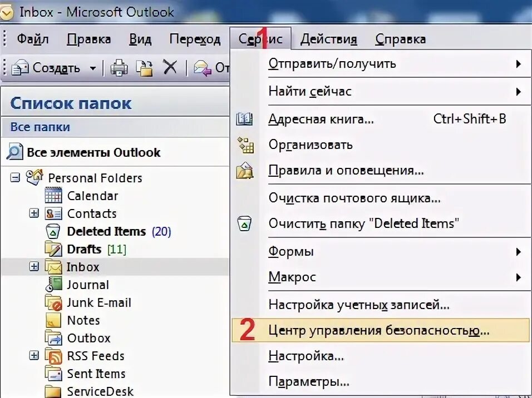
Task: Select the Journal folder icon
Action: (53, 285)
